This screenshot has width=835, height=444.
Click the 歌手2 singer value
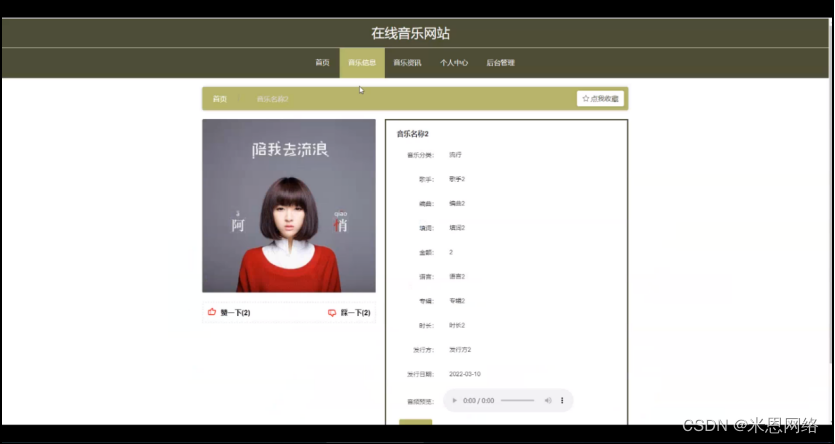(x=457, y=179)
